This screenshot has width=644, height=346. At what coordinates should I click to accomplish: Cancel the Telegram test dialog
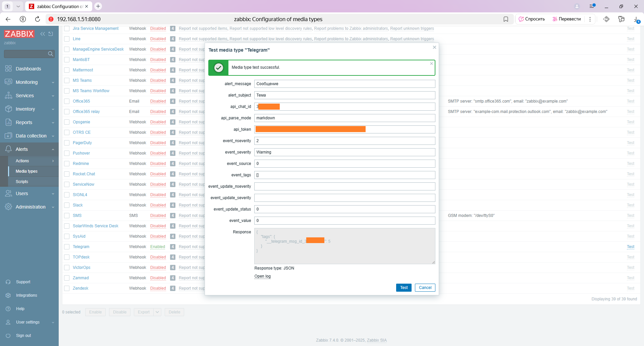[425, 288]
